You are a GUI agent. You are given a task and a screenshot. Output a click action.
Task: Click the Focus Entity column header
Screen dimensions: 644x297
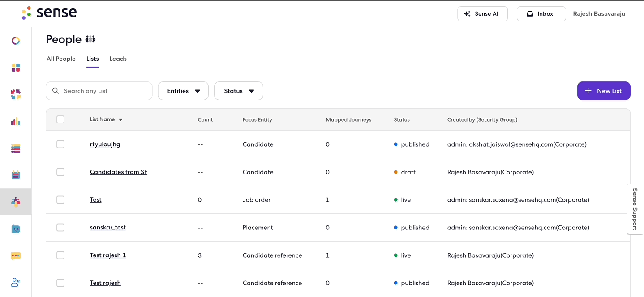click(258, 120)
